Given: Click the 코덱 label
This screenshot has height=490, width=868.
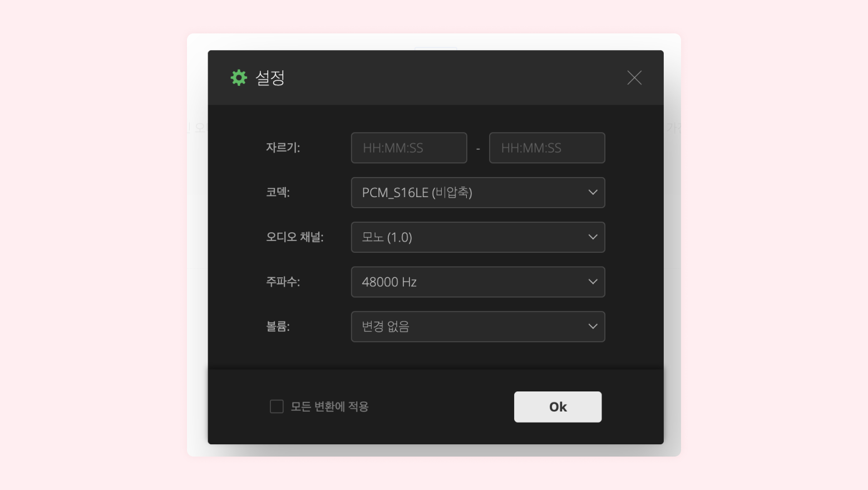Looking at the screenshot, I should pos(278,193).
